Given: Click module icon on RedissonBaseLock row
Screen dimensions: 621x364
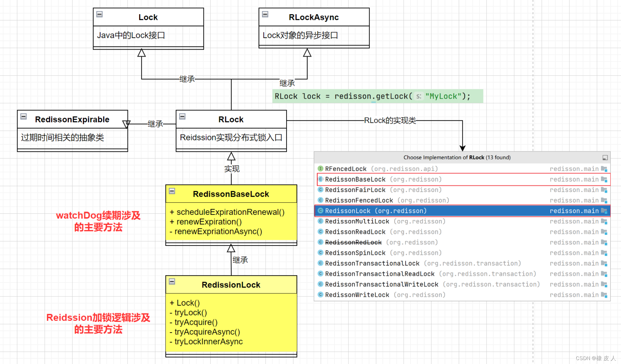Looking at the screenshot, I should (604, 179).
